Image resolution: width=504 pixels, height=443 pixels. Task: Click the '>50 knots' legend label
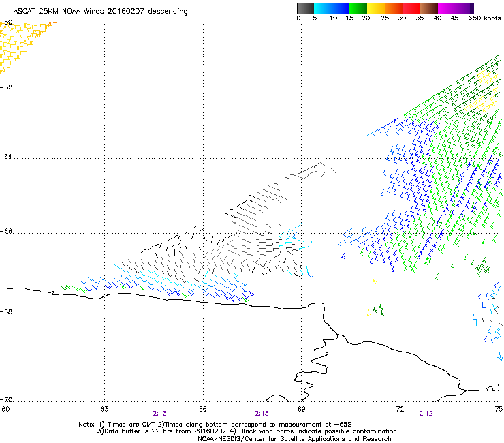[484, 18]
